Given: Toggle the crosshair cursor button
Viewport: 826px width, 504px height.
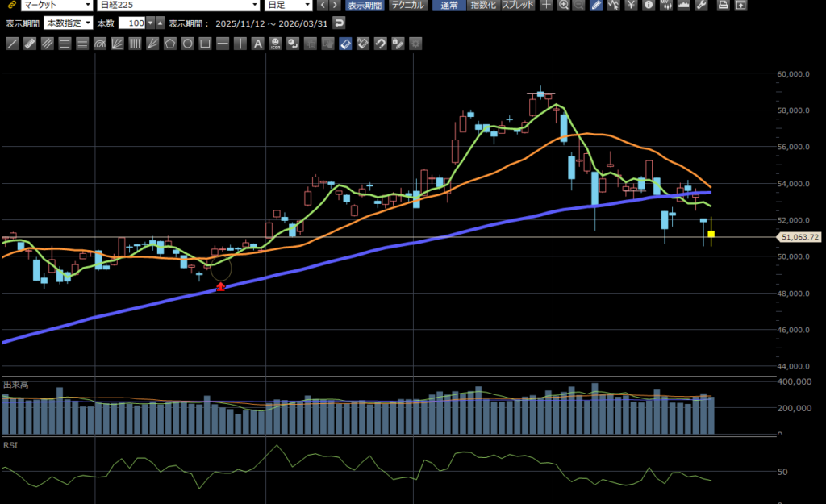Looking at the screenshot, I should (546, 6).
